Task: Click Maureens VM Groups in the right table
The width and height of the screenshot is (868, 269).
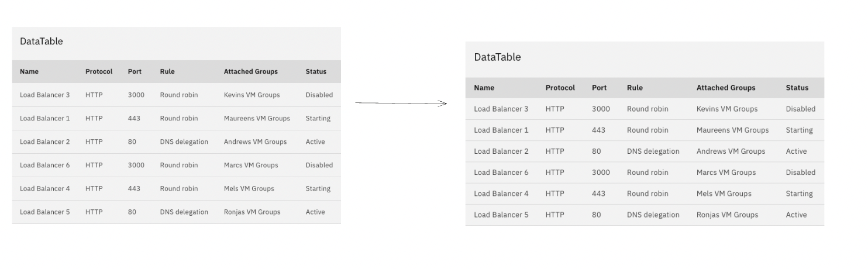Action: [732, 130]
